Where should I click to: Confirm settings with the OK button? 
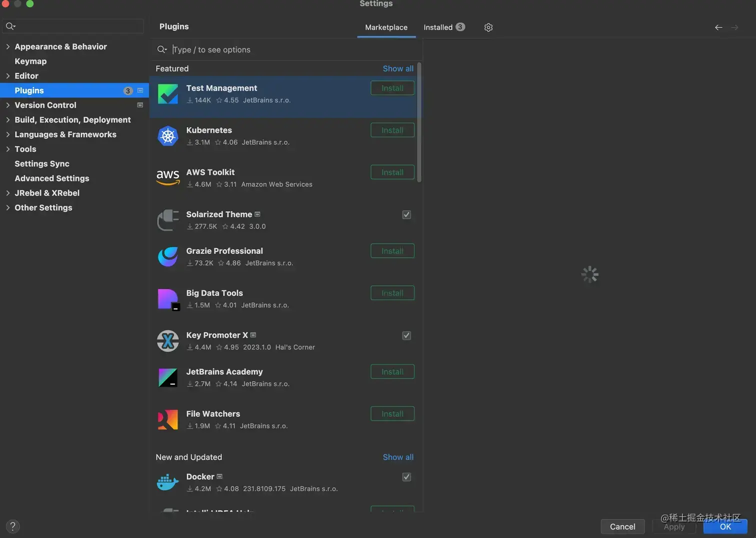pyautogui.click(x=725, y=527)
